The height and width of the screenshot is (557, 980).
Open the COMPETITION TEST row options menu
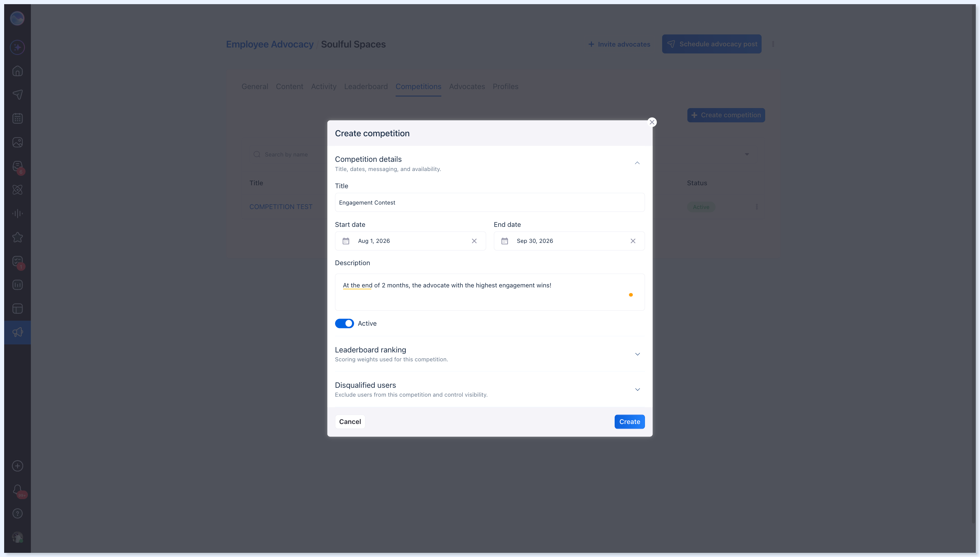pos(757,207)
